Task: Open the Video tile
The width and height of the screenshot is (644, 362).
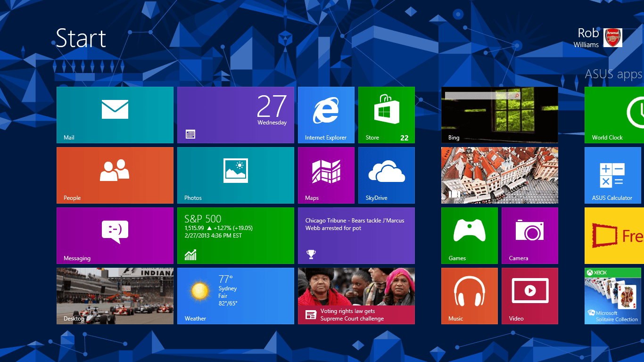Action: coord(530,296)
